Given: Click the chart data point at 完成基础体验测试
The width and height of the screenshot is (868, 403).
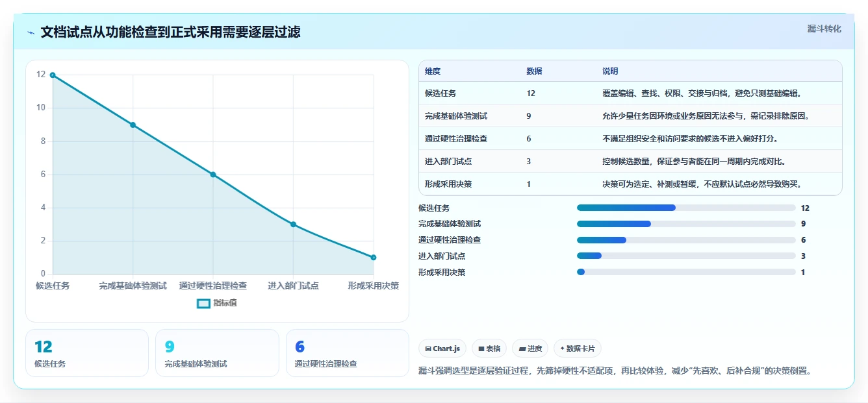Looking at the screenshot, I should coord(133,125).
